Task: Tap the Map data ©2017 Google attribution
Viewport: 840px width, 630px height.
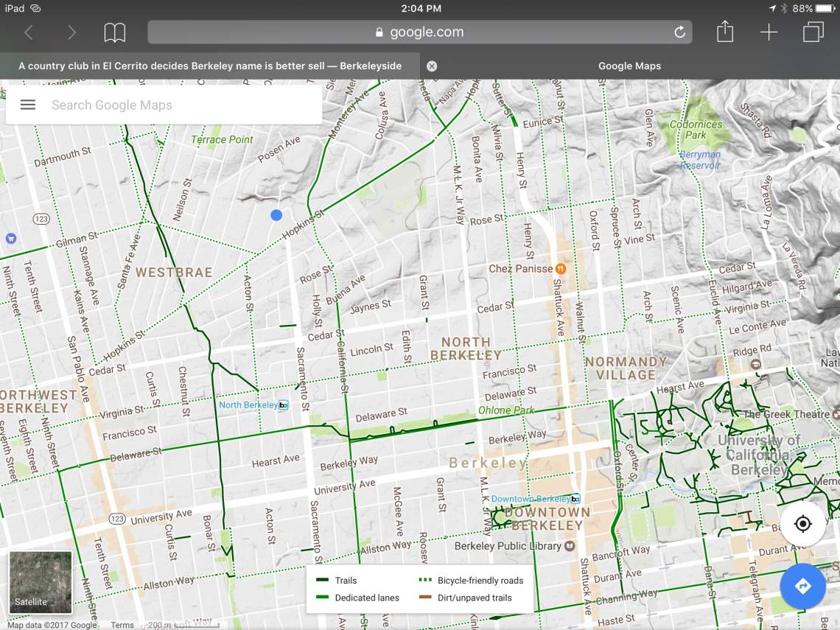Action: pyautogui.click(x=52, y=625)
